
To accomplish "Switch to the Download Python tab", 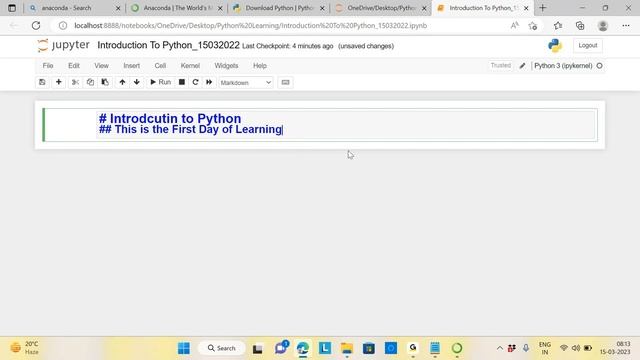I will click(278, 8).
